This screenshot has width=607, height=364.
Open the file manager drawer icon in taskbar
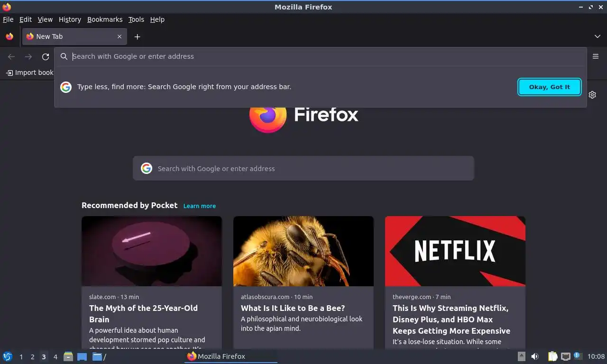(68, 356)
